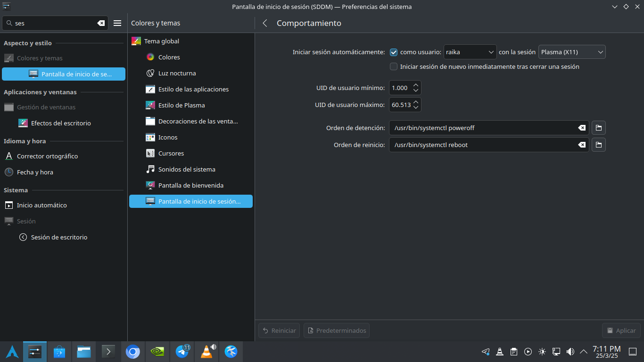
Task: Open Sonidos del sistema
Action: pyautogui.click(x=191, y=169)
